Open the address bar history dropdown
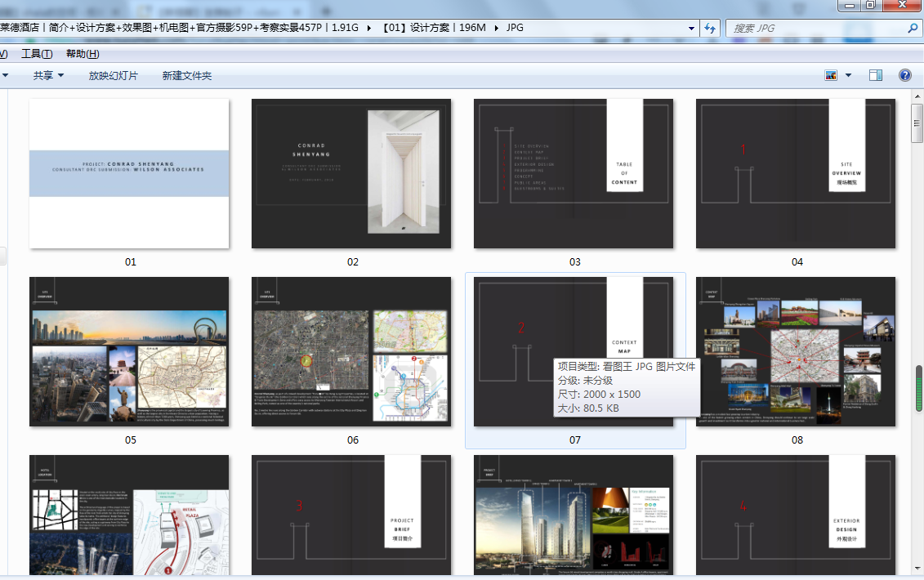924x580 pixels. pos(691,28)
